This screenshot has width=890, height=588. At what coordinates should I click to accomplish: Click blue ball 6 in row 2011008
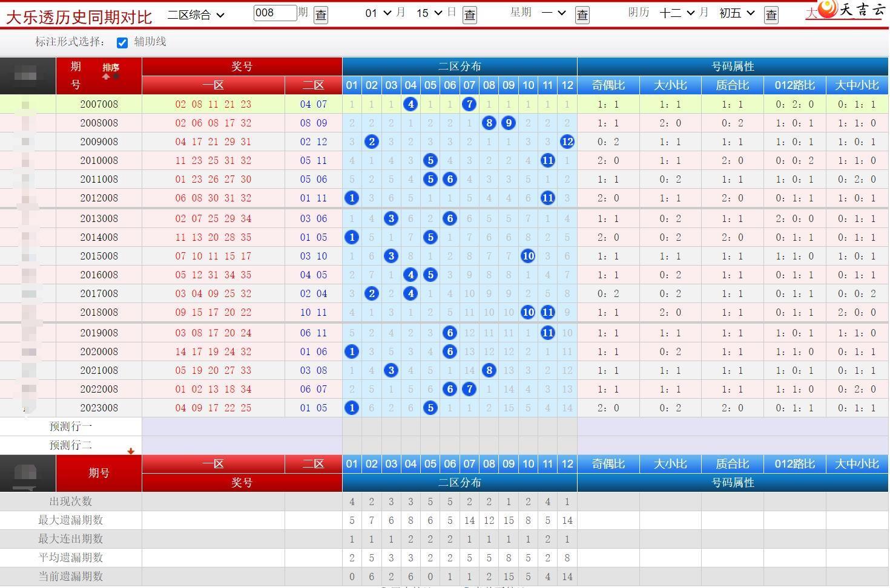450,179
